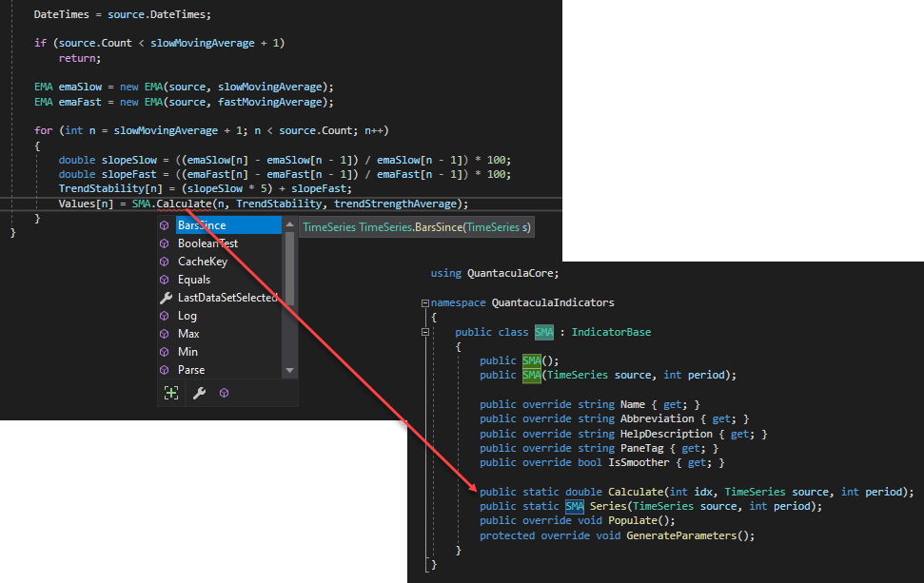
Task: Toggle the green brackets plus filter button
Action: click(171, 393)
